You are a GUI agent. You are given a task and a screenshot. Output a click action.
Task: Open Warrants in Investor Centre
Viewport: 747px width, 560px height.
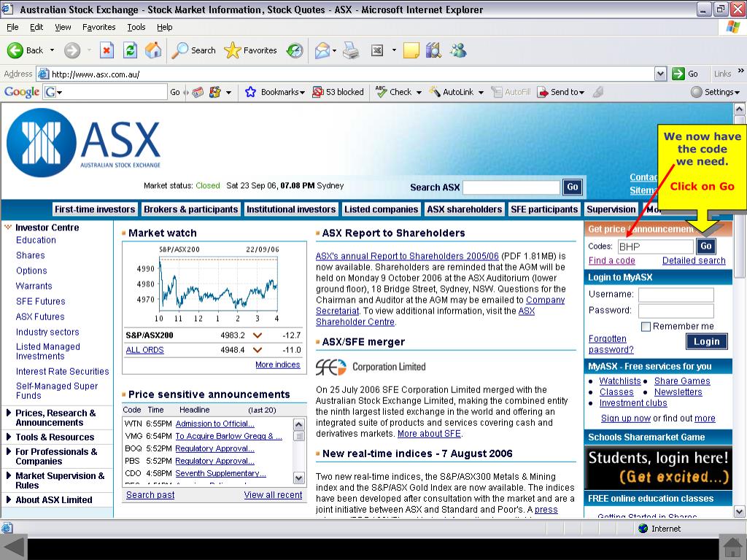coord(34,286)
